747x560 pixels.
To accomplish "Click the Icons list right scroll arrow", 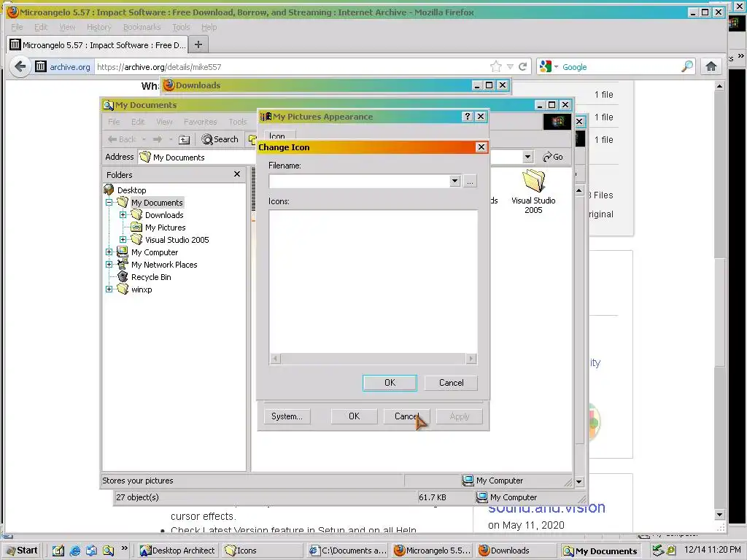I will [x=471, y=358].
